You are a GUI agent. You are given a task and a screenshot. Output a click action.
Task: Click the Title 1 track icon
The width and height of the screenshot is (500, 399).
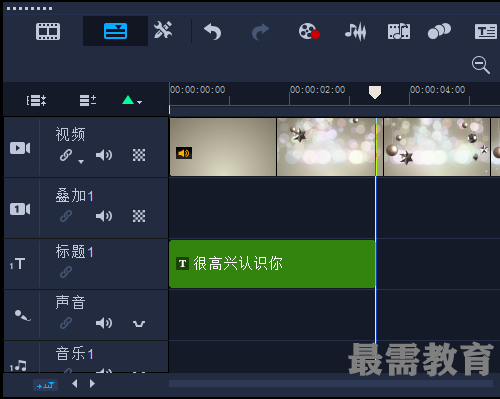tap(18, 264)
